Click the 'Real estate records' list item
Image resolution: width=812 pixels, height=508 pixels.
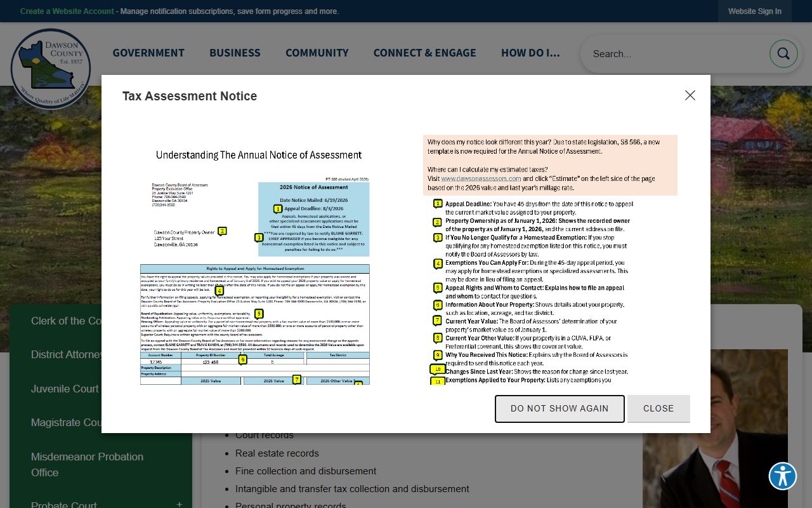pyautogui.click(x=277, y=453)
